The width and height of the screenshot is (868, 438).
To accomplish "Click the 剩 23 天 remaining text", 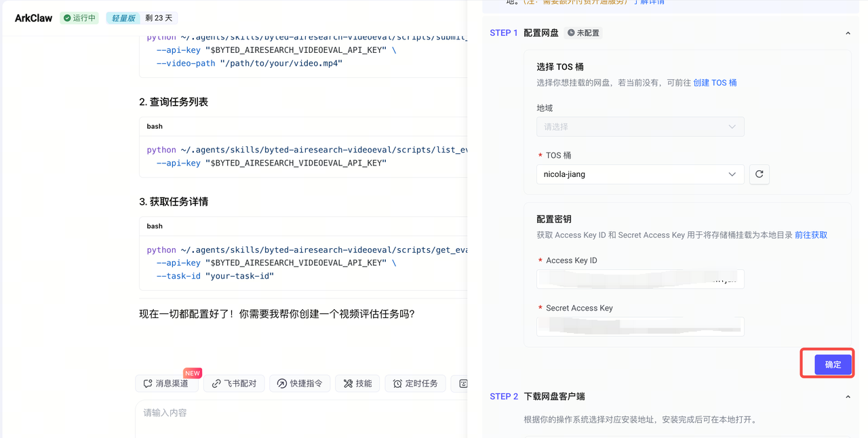I will [x=160, y=18].
